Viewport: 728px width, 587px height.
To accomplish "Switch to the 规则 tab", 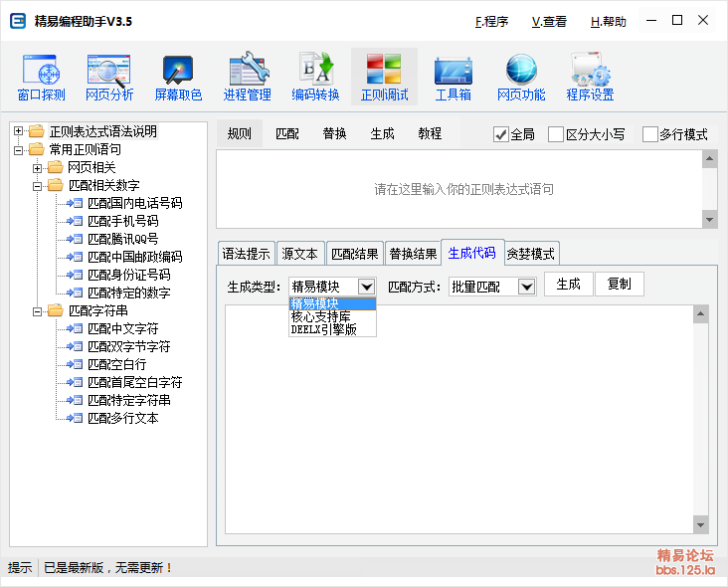I will 239,133.
